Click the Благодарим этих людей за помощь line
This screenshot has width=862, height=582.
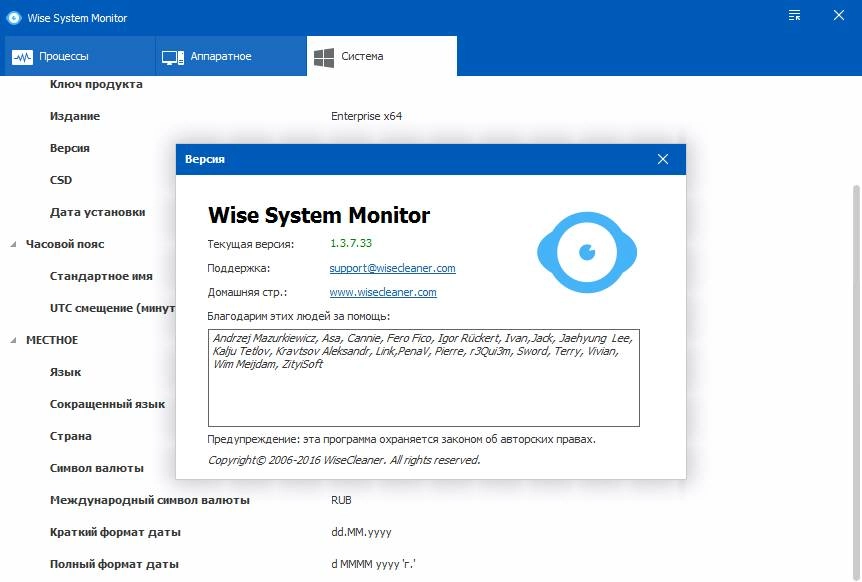(x=299, y=317)
